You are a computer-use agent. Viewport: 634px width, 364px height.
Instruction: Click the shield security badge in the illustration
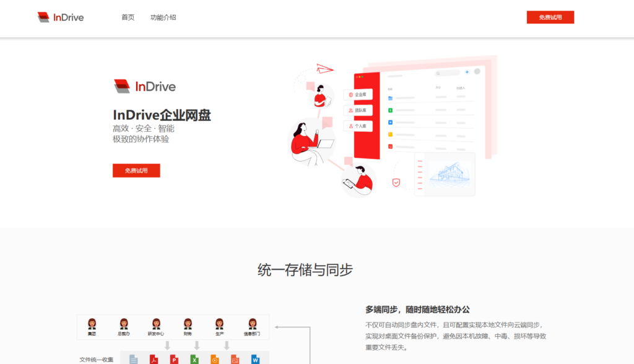[x=396, y=182]
